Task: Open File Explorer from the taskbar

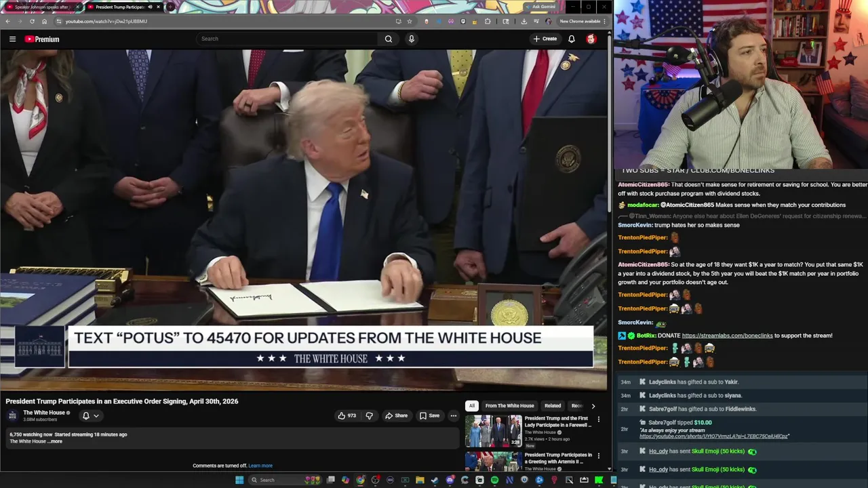Action: coord(420,480)
